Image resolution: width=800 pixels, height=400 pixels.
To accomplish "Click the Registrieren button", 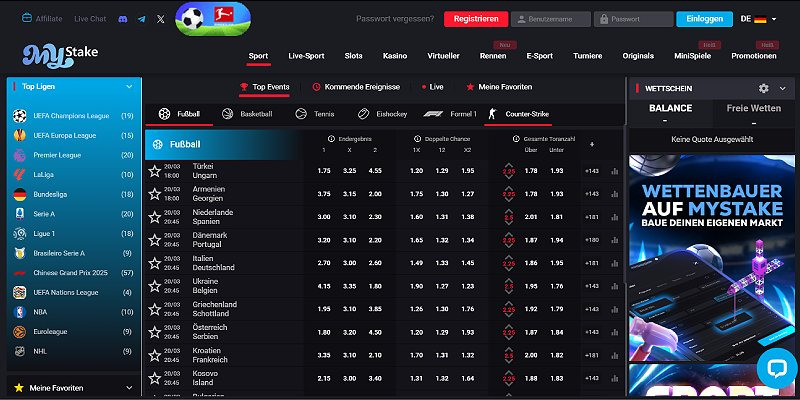I will point(473,19).
